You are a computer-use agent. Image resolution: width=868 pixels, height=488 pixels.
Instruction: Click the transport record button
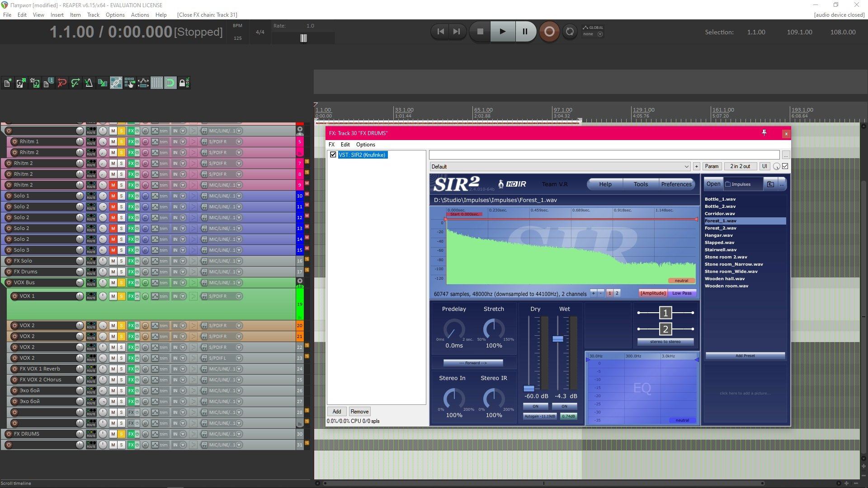pyautogui.click(x=549, y=32)
